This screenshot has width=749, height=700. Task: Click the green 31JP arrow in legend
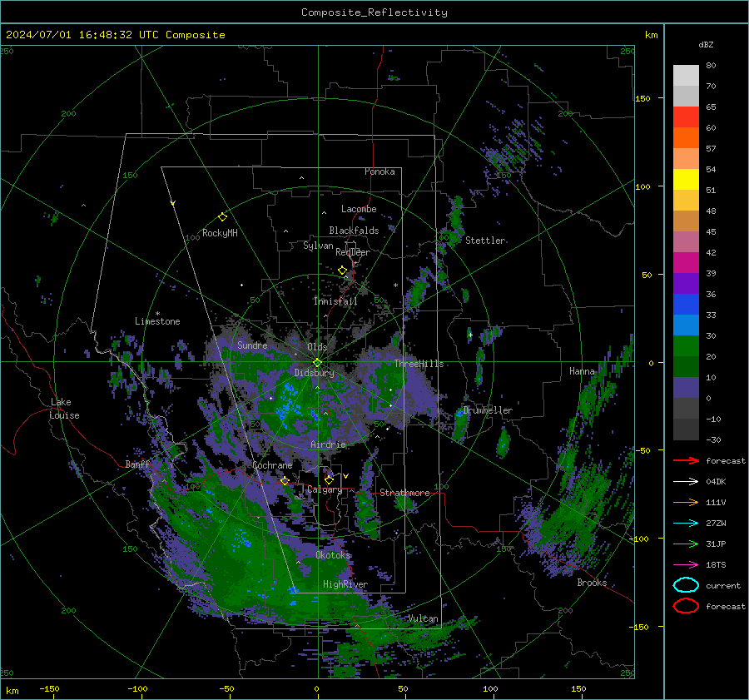coord(686,544)
